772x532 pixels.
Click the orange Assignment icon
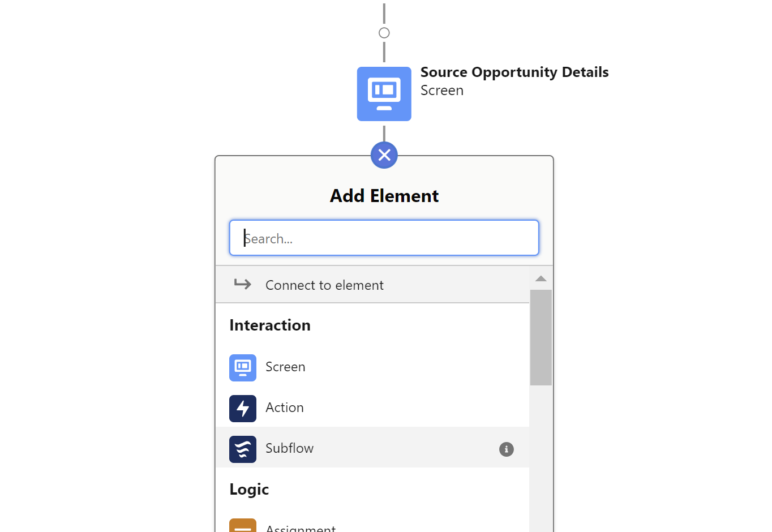pyautogui.click(x=243, y=526)
